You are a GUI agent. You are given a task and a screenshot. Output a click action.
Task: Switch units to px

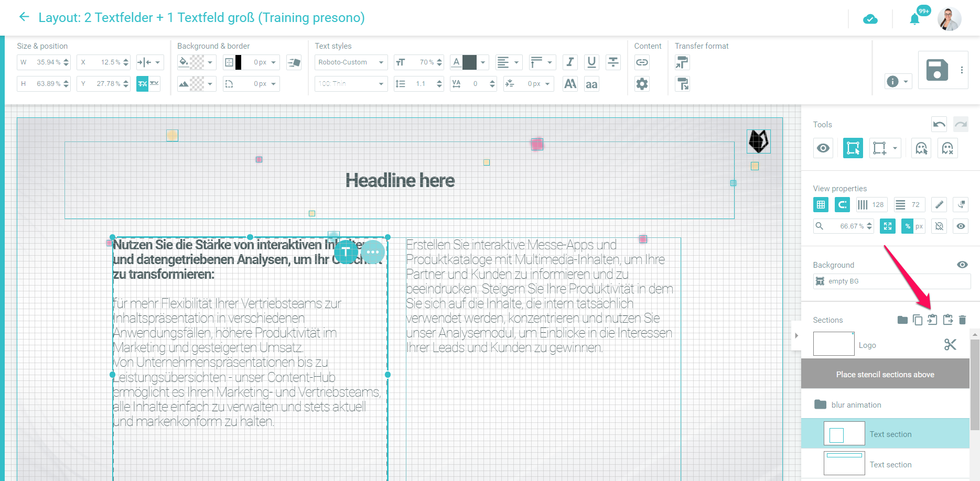919,226
